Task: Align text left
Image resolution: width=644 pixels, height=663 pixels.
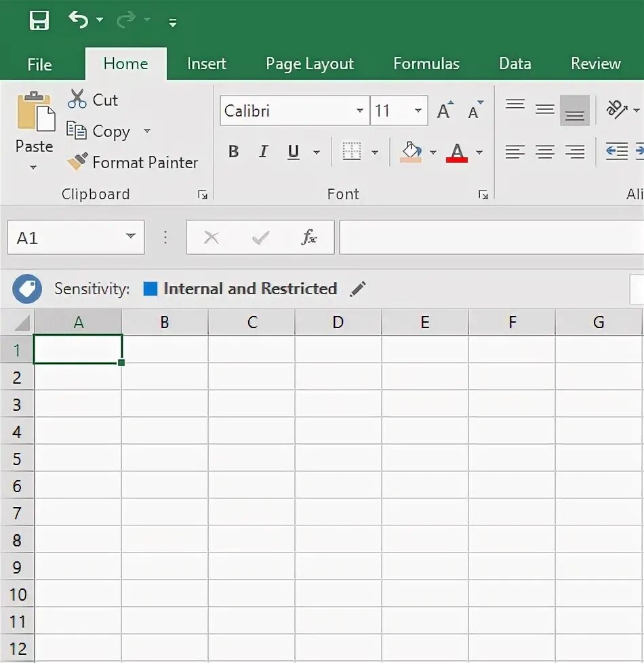Action: pyautogui.click(x=515, y=151)
